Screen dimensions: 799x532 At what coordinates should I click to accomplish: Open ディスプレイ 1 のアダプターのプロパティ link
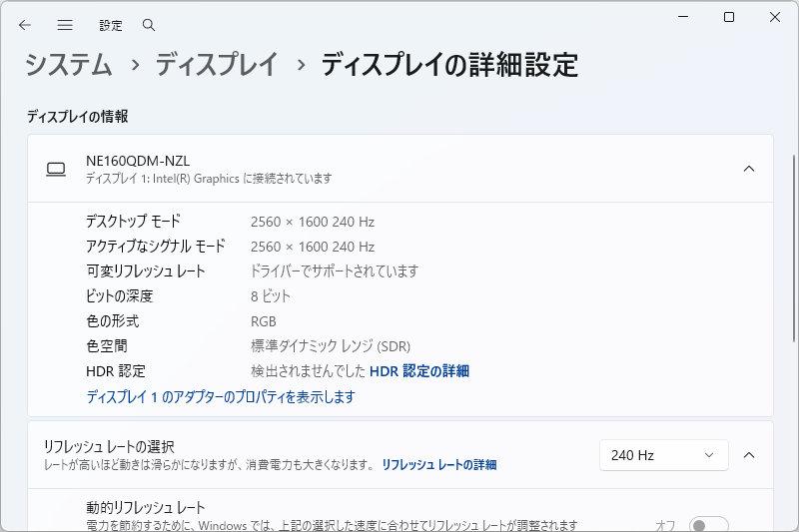221,396
